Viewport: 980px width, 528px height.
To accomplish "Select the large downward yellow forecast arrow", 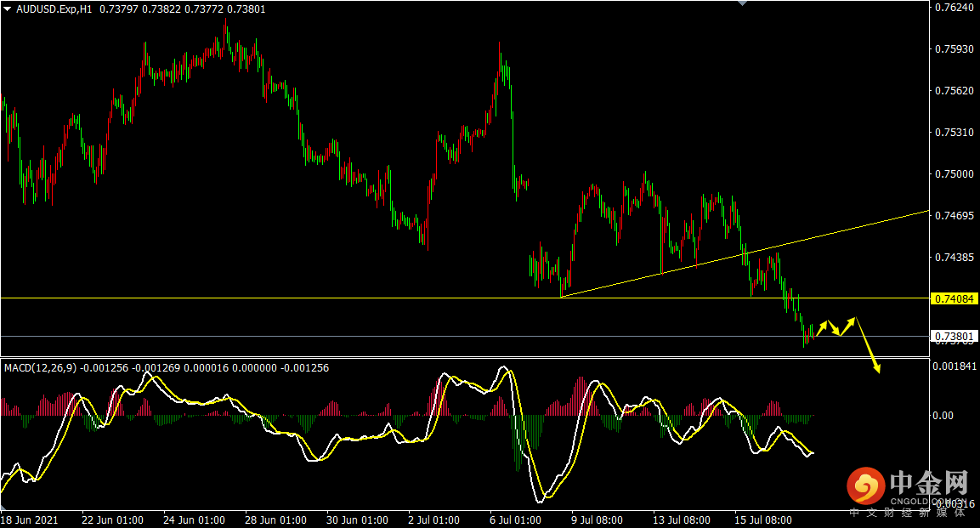I will [x=868, y=346].
